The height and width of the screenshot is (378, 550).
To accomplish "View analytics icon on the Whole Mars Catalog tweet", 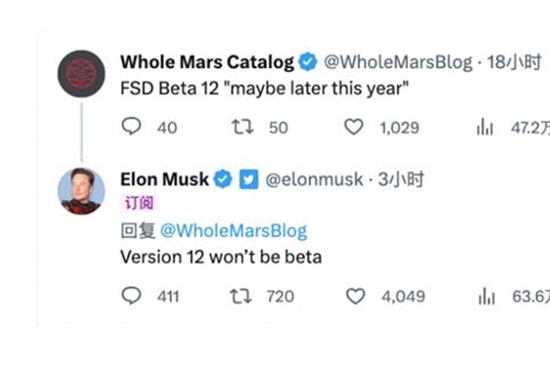I will click(485, 127).
